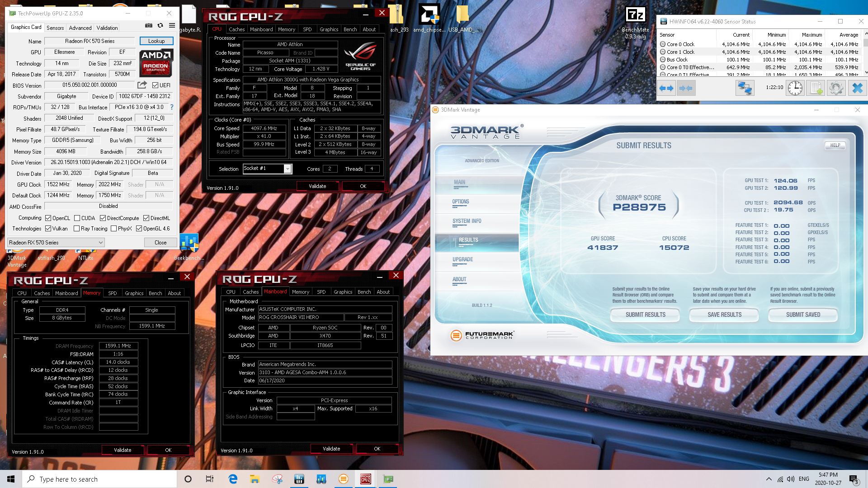The image size is (868, 488).
Task: Open the Radeon RX 570 Series GPU dropdown
Action: point(56,243)
